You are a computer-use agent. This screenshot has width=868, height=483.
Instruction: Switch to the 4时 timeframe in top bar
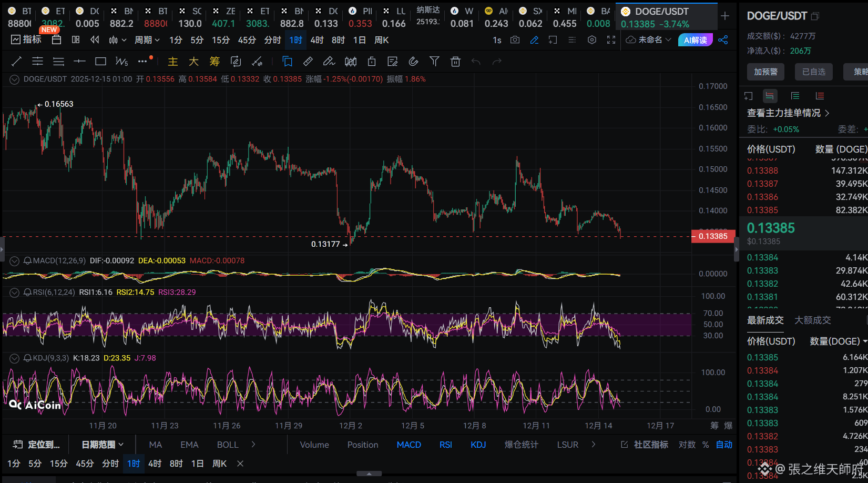(x=316, y=40)
